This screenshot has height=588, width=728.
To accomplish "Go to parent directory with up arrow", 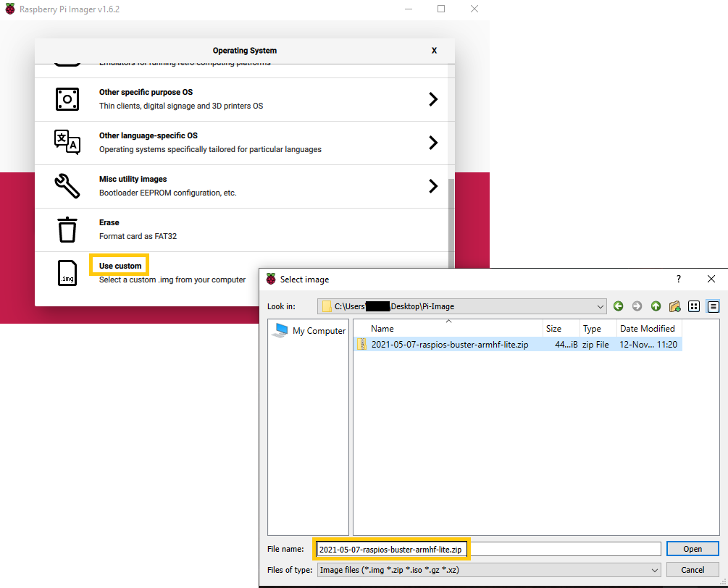I will (x=656, y=306).
